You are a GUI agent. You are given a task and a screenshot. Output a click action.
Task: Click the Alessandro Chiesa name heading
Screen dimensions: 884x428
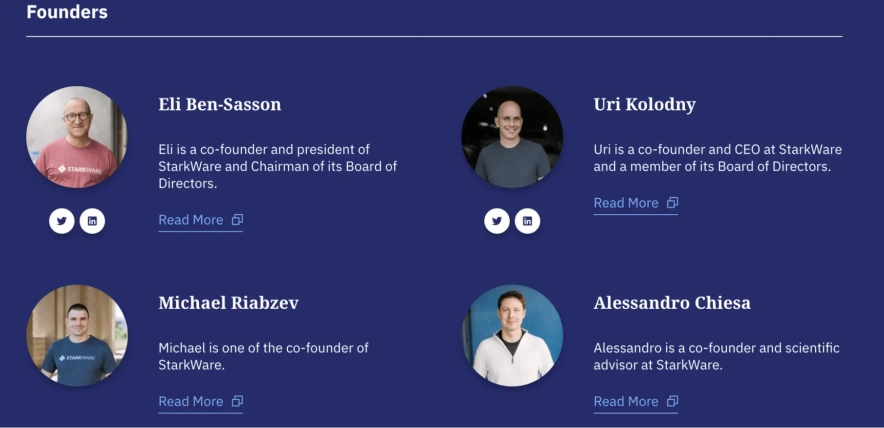672,303
